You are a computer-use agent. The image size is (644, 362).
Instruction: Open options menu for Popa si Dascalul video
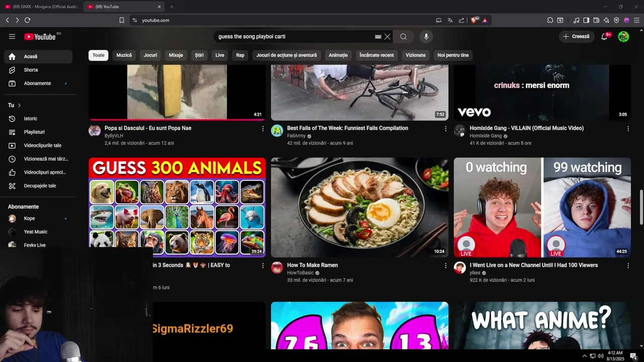263,129
